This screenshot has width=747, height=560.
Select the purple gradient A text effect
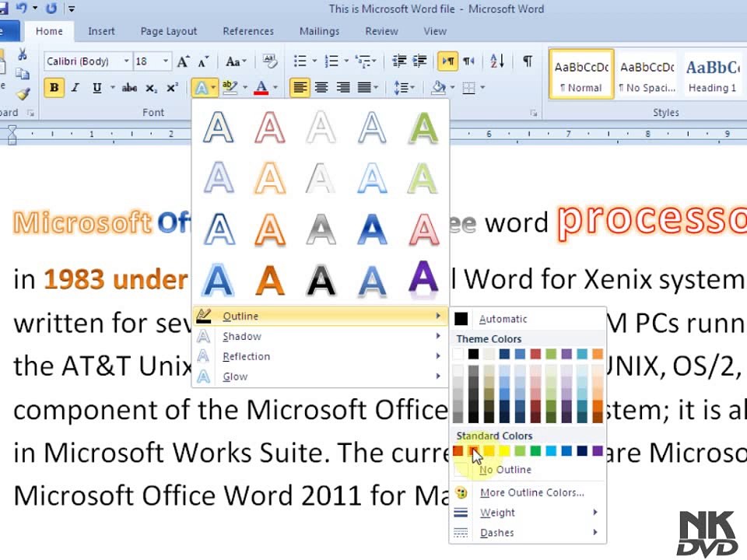[x=423, y=279]
